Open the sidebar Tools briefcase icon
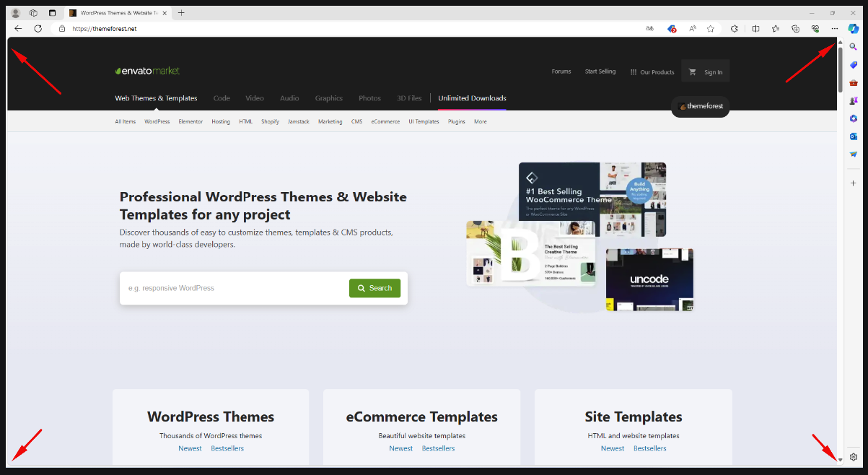The image size is (868, 475). click(854, 83)
